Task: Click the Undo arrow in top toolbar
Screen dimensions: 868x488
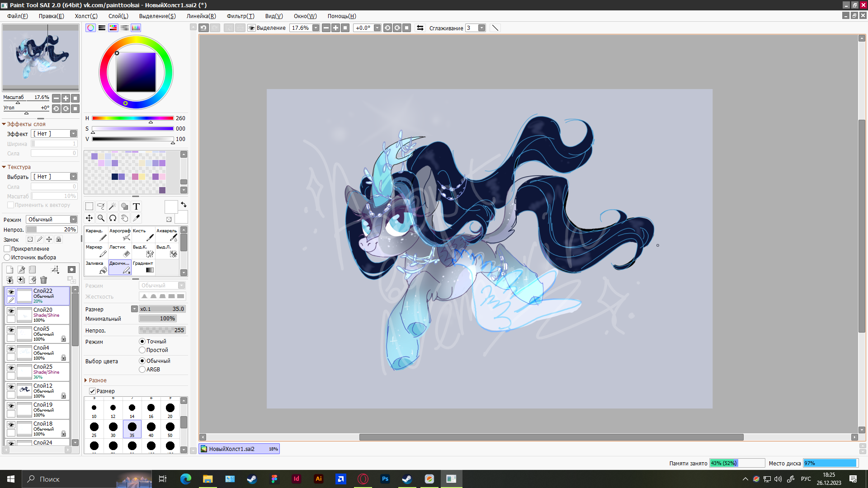Action: tap(203, 28)
